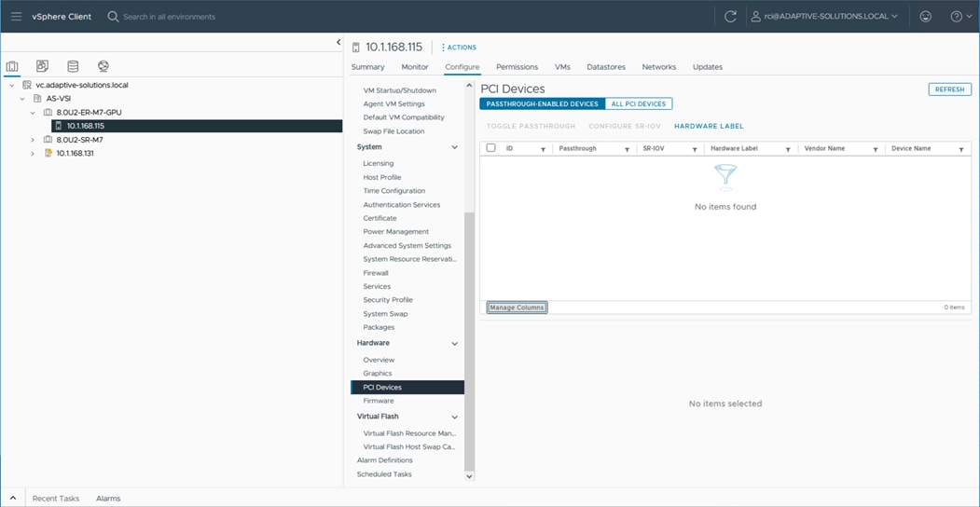The image size is (980, 507).
Task: Click the 8.0U2-ER-M7-GPU cluster icon
Action: pyautogui.click(x=48, y=113)
